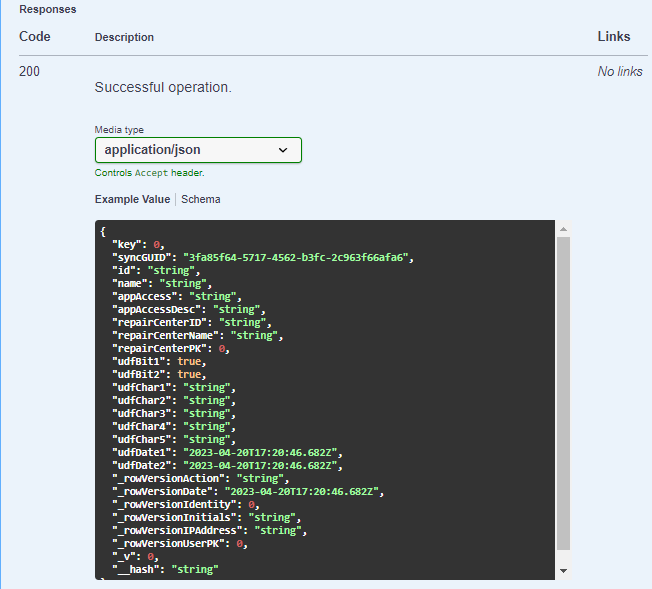Click the "udfChar4" line
Image resolution: width=652 pixels, height=589 pixels.
(x=174, y=426)
